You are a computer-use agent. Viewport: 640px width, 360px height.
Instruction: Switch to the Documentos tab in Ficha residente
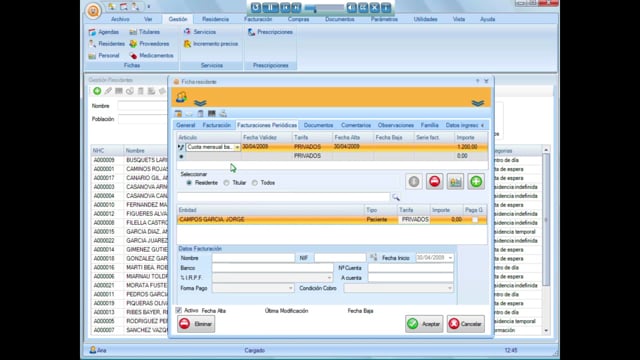click(x=318, y=125)
